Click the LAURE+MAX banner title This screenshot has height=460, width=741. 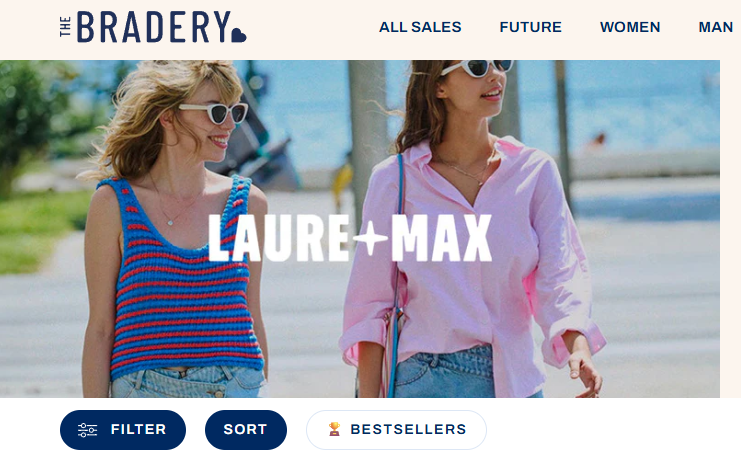(x=350, y=238)
